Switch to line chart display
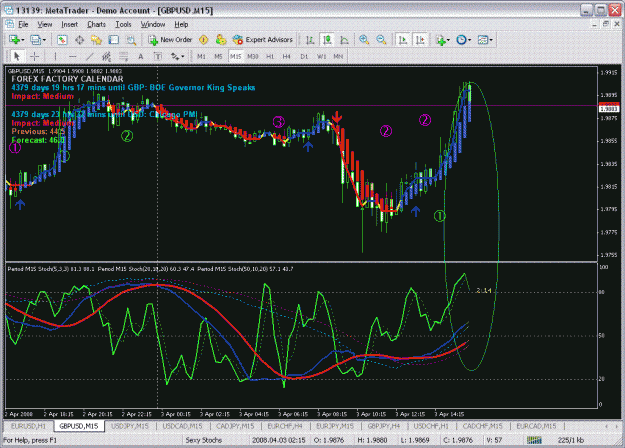The width and height of the screenshot is (625, 448). [x=344, y=40]
